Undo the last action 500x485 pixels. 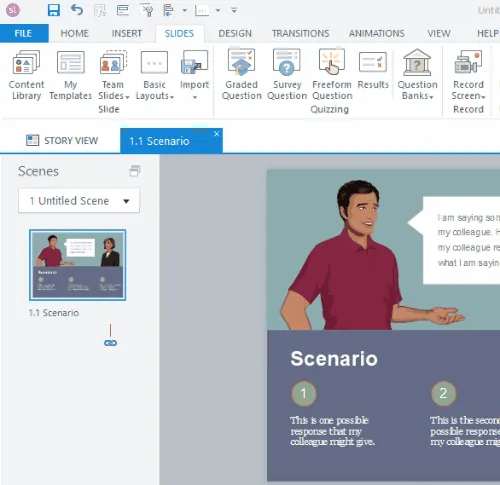[x=77, y=10]
